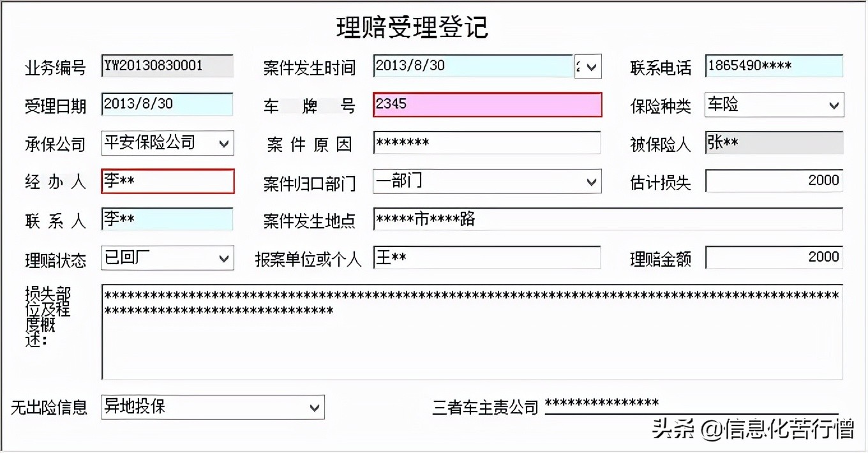Click the 受理日期 field showing 2013/8/30
Image resolution: width=868 pixels, height=453 pixels.
(166, 105)
